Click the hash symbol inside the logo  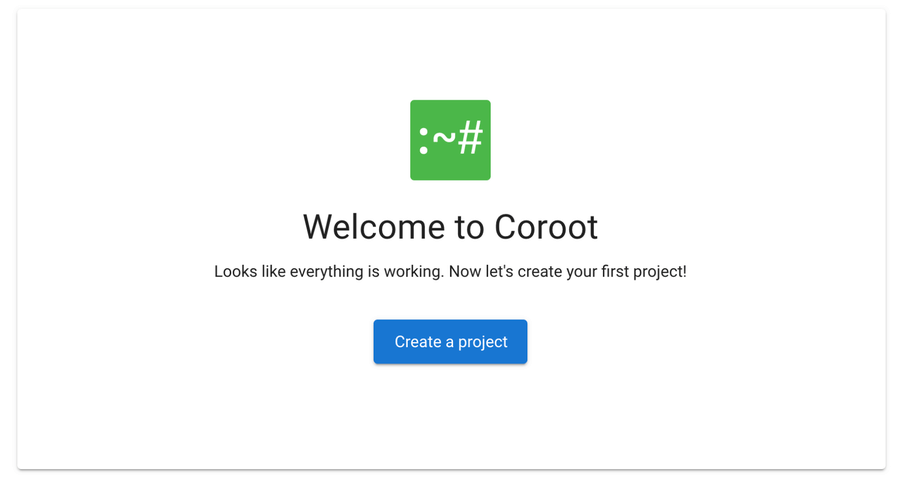pos(470,138)
